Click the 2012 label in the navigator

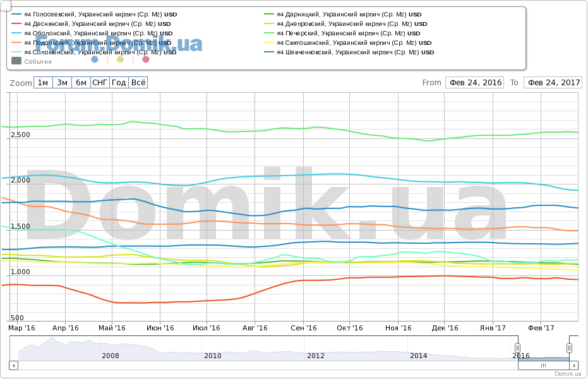tap(316, 356)
